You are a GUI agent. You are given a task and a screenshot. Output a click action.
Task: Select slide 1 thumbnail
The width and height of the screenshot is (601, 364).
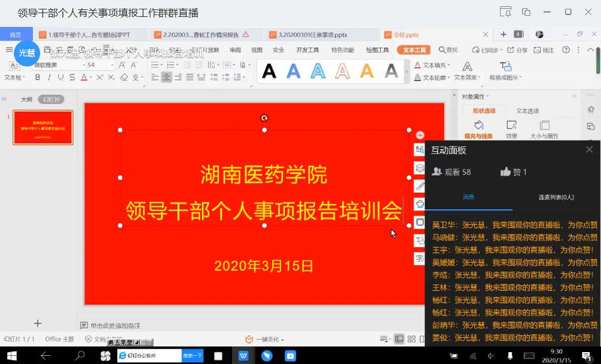[43, 127]
